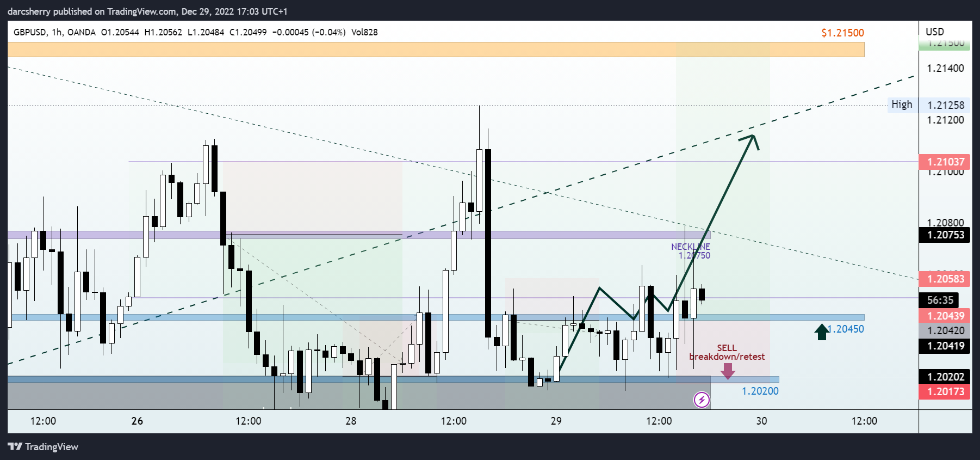Click the 1.21258 high price label
Screen dimensions: 980x460
(x=945, y=105)
